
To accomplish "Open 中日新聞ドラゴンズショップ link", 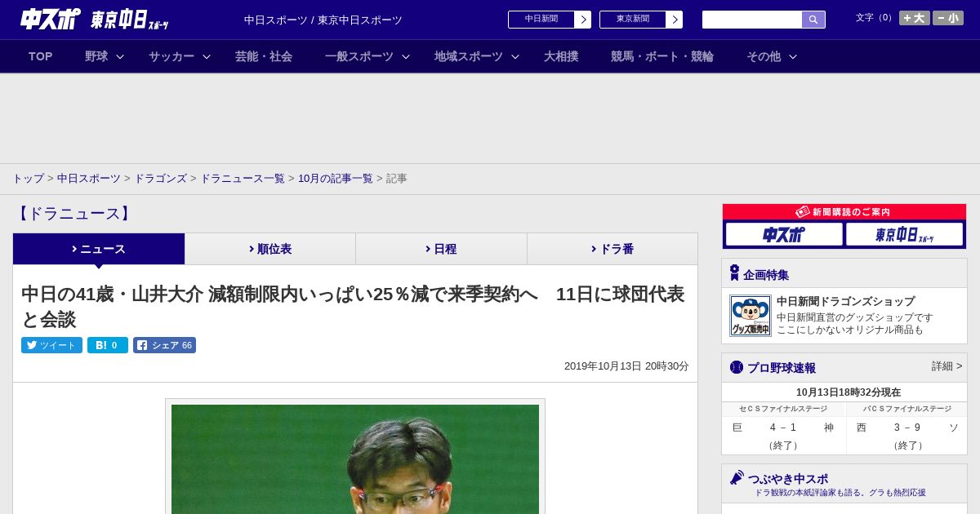I will point(845,301).
